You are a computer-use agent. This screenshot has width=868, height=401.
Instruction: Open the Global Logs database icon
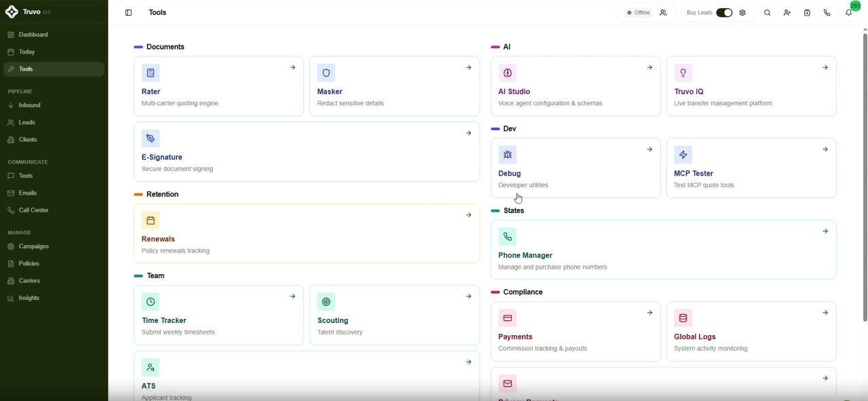(x=683, y=318)
